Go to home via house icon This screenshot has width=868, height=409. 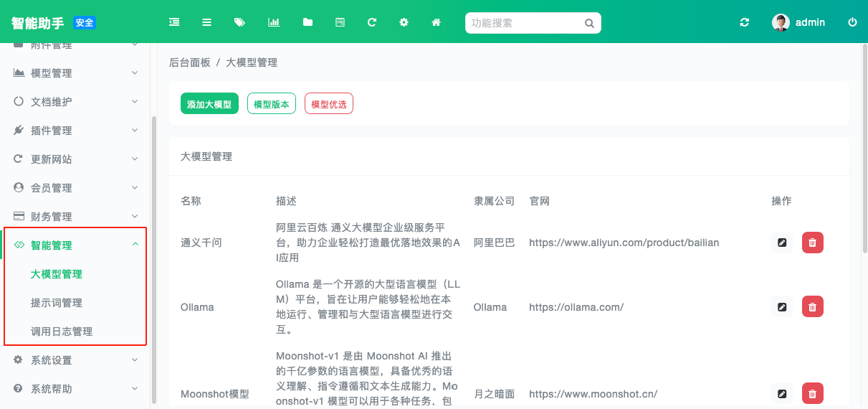coord(436,22)
